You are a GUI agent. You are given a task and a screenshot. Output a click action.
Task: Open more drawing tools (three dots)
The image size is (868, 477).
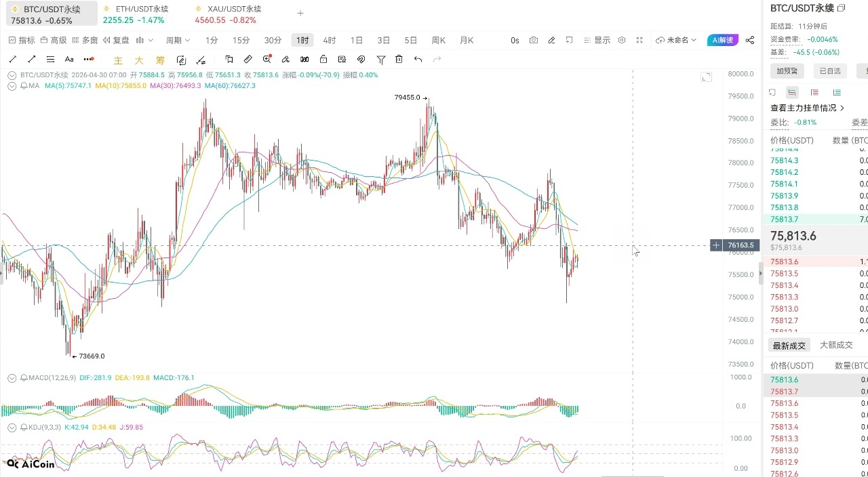click(89, 60)
